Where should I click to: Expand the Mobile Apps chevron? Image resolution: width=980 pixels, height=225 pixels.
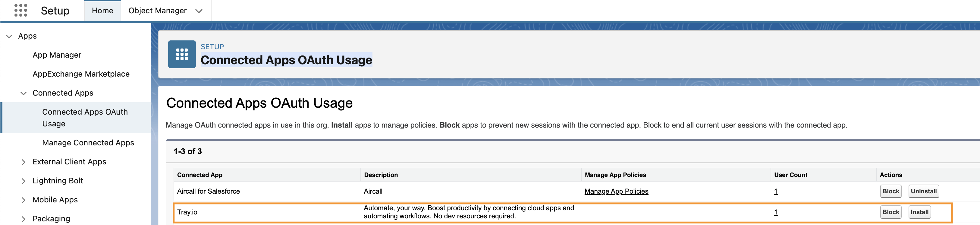pos(24,200)
